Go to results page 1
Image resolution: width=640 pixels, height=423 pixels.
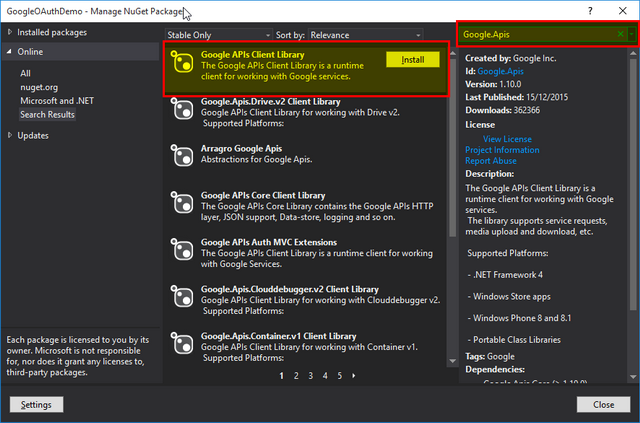(x=282, y=376)
